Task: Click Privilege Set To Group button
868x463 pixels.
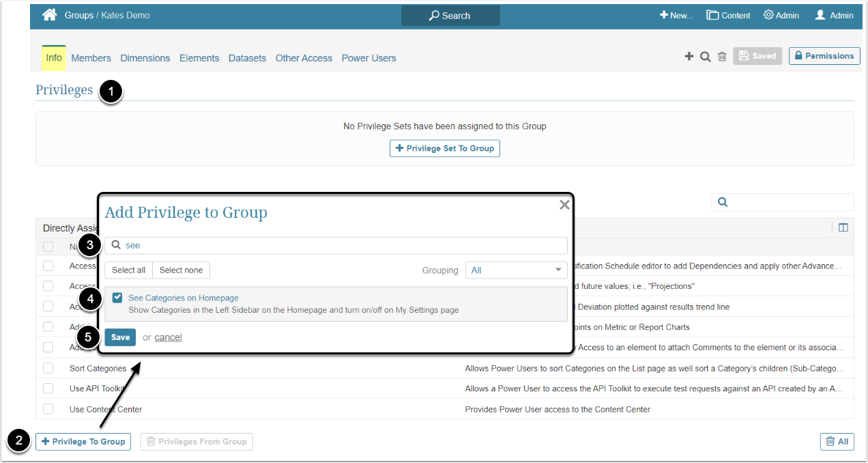Action: (445, 148)
